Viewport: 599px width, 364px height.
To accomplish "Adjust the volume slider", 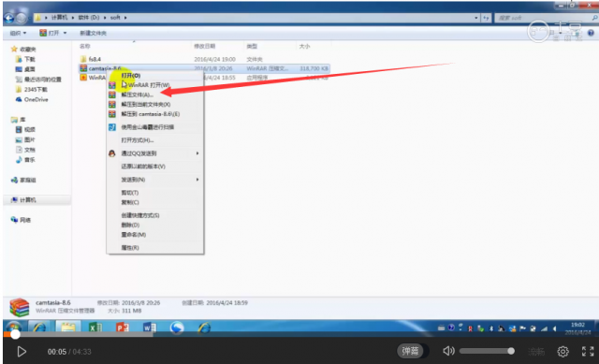I will pos(487,351).
